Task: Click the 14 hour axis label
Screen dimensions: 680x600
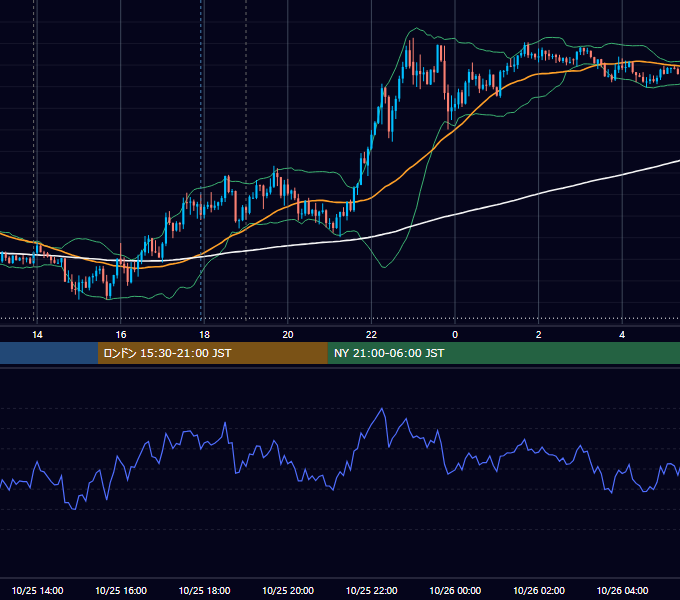Action: tap(37, 335)
